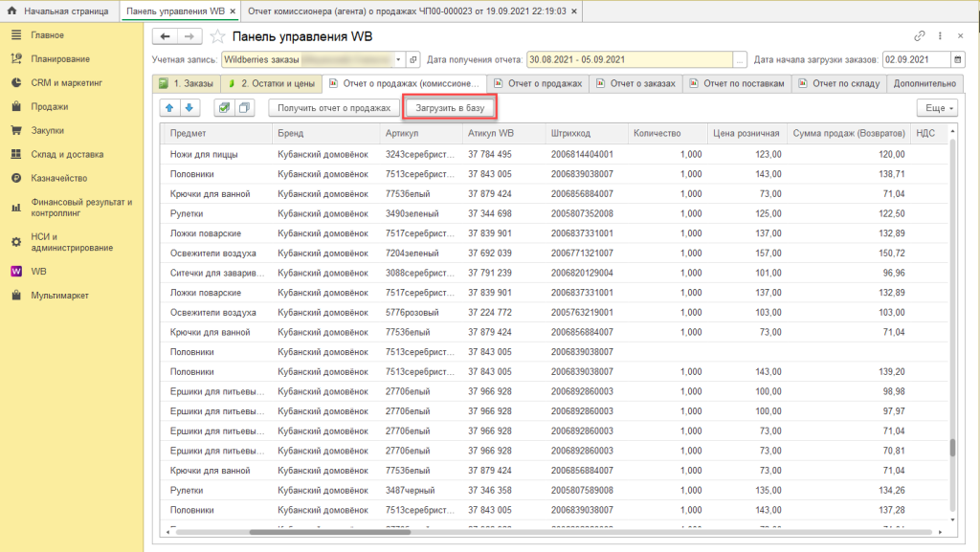Copy link using chain icon
980x552 pixels.
pos(920,36)
